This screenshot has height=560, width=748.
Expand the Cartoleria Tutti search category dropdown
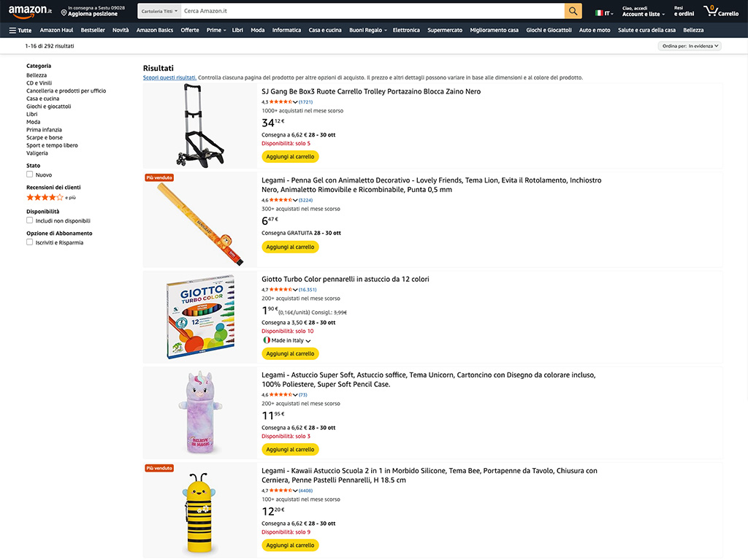coord(159,12)
